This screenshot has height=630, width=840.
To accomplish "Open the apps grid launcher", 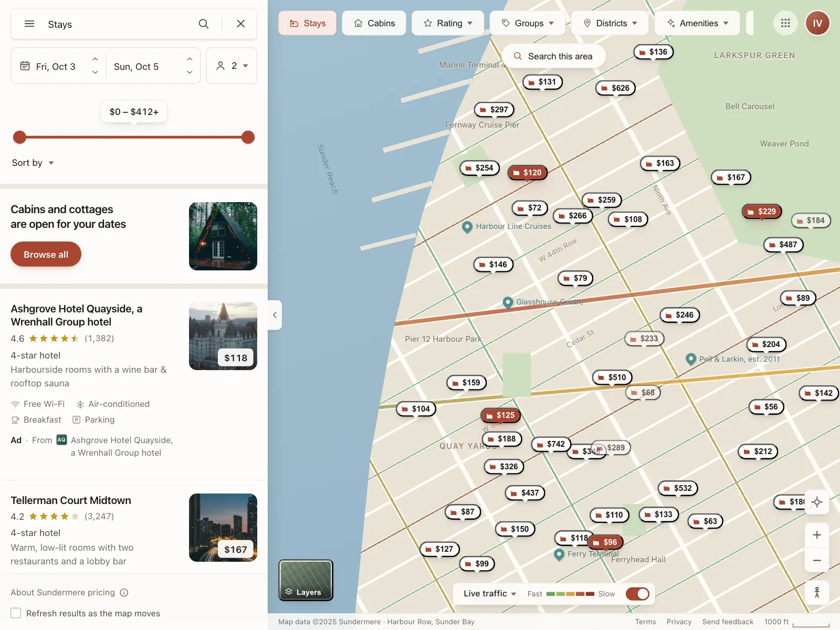I will point(785,23).
